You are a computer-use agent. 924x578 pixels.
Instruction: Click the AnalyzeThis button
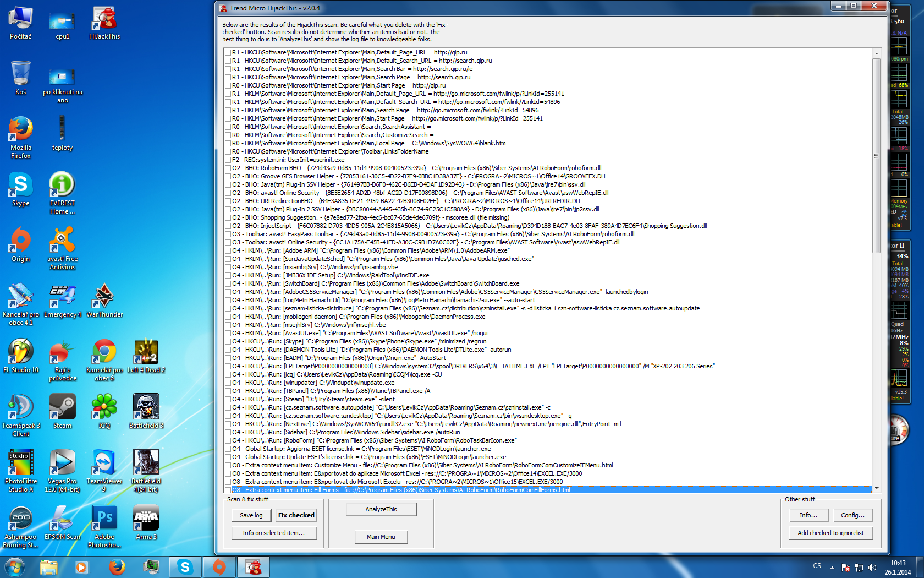[381, 509]
